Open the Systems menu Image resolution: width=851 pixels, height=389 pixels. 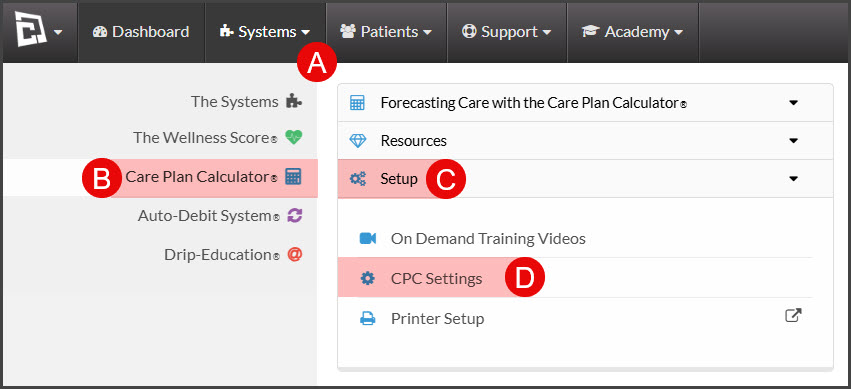pyautogui.click(x=265, y=32)
